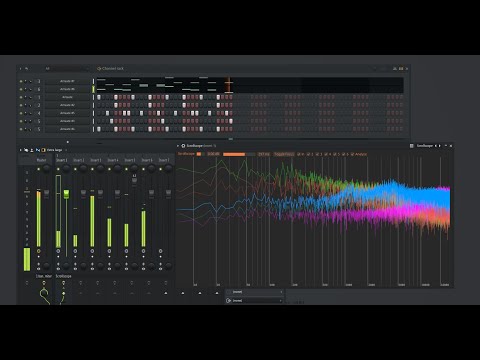Select the Insert 6 mixer track label
The width and height of the screenshot is (480, 360).
pos(147,160)
